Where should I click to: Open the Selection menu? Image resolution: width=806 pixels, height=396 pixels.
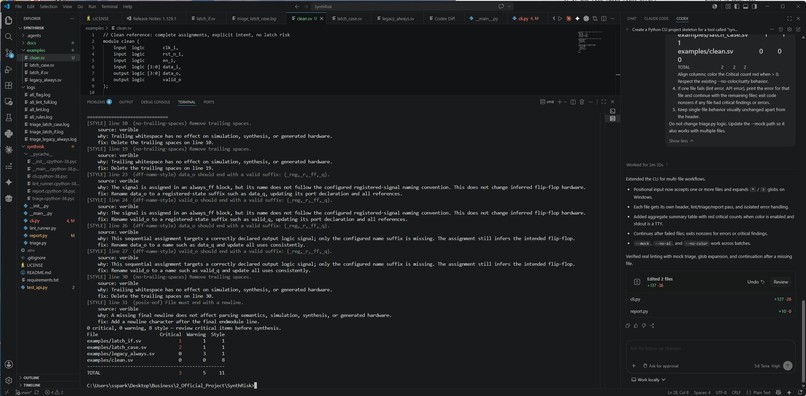pos(49,7)
